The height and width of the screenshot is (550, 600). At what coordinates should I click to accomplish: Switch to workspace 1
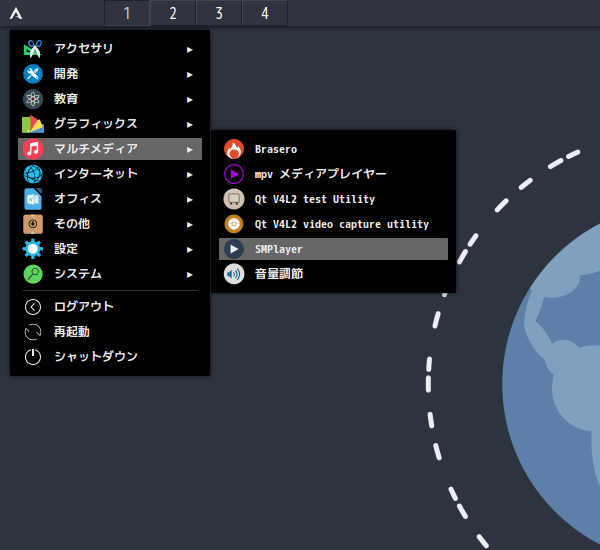point(127,13)
